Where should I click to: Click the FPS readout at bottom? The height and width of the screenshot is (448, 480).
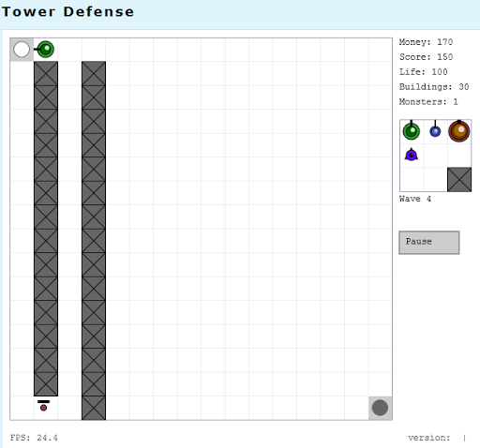click(34, 438)
